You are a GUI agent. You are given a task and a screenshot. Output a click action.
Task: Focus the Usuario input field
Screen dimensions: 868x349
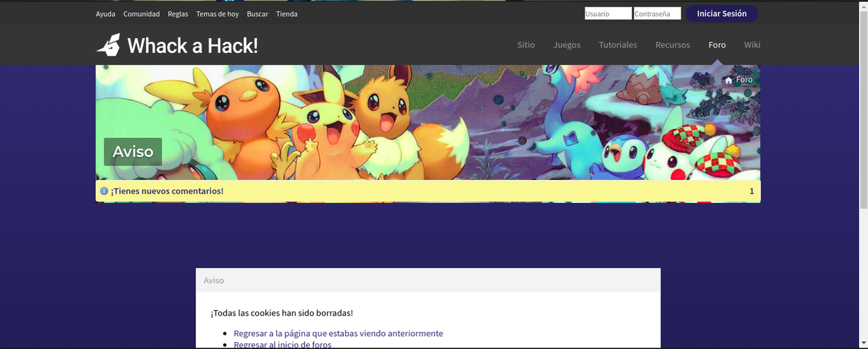click(x=608, y=14)
